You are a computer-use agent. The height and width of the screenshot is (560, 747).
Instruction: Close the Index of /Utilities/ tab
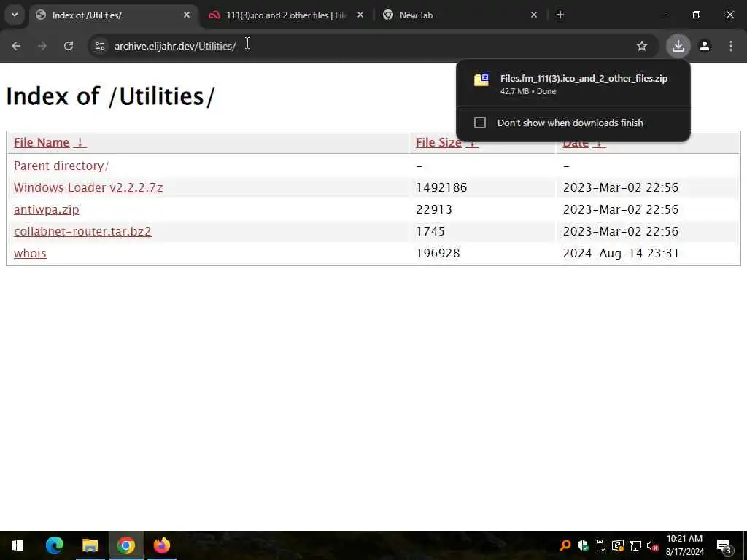187,15
